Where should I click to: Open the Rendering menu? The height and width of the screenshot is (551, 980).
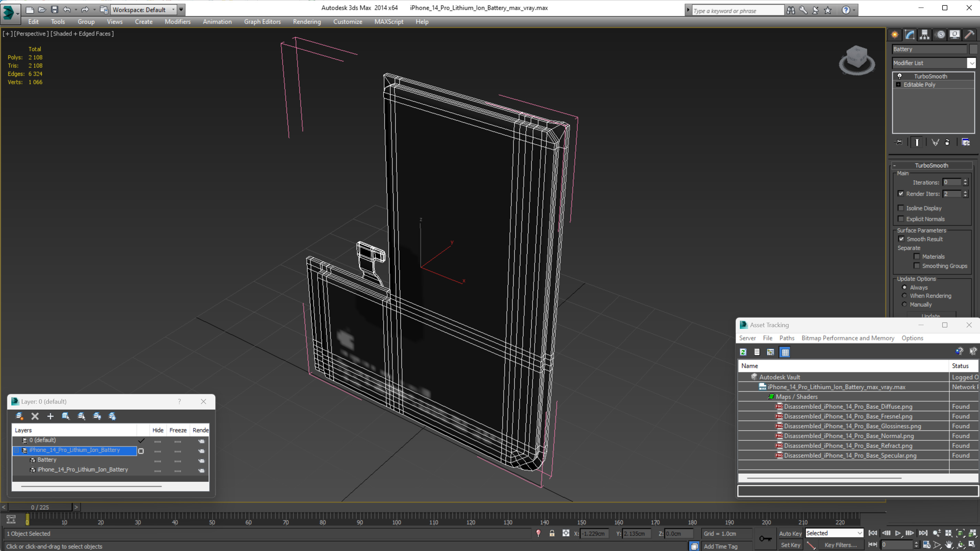pyautogui.click(x=306, y=22)
